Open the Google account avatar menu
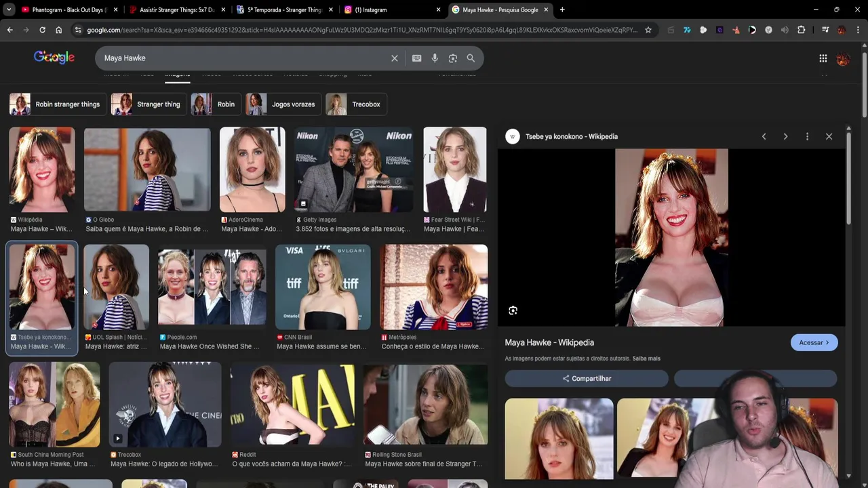 pyautogui.click(x=843, y=58)
